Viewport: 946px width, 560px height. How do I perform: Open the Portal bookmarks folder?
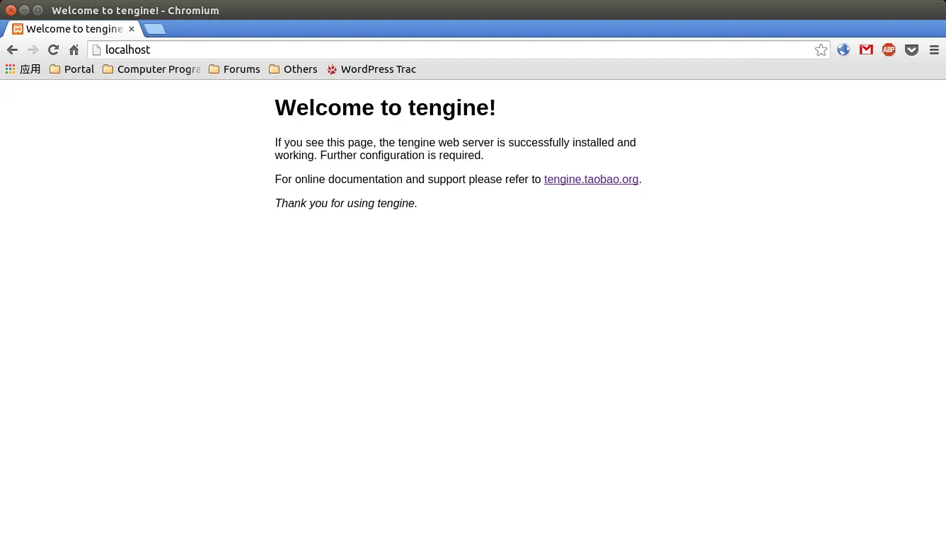[71, 69]
